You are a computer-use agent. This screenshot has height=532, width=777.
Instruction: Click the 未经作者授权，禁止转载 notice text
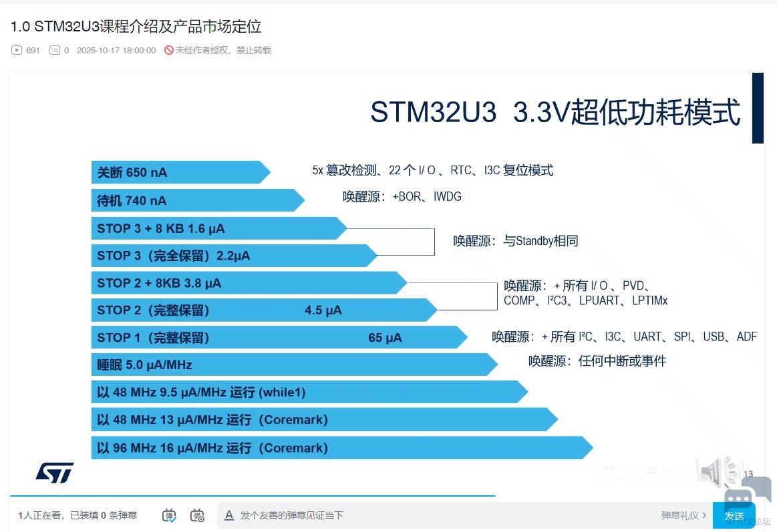pos(223,50)
